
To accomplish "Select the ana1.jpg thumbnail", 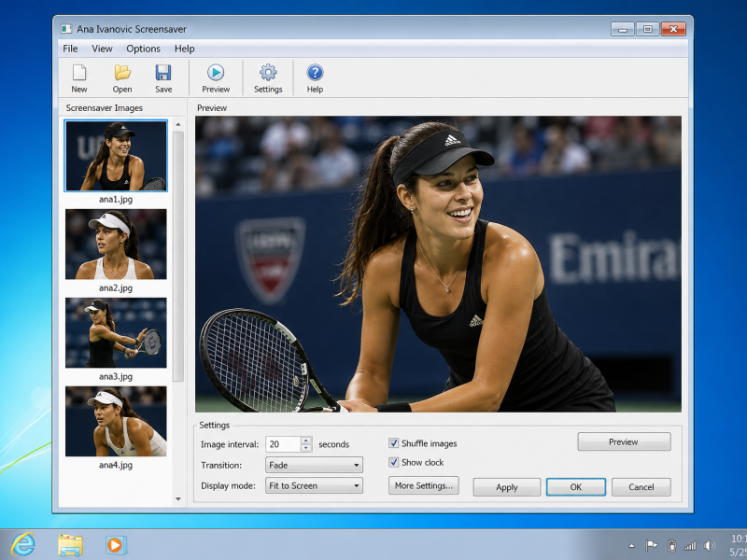I will point(116,156).
